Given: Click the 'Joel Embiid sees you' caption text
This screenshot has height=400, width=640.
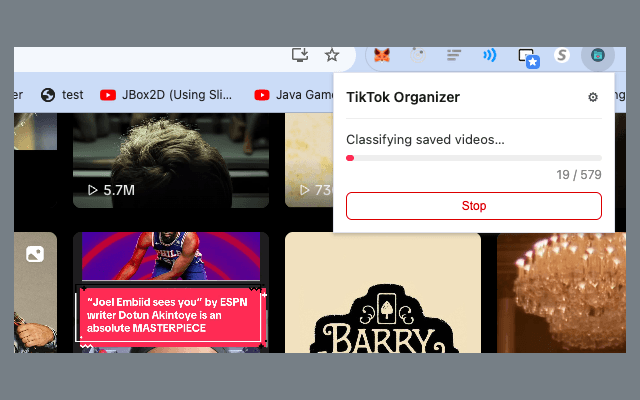Looking at the screenshot, I should click(x=167, y=315).
